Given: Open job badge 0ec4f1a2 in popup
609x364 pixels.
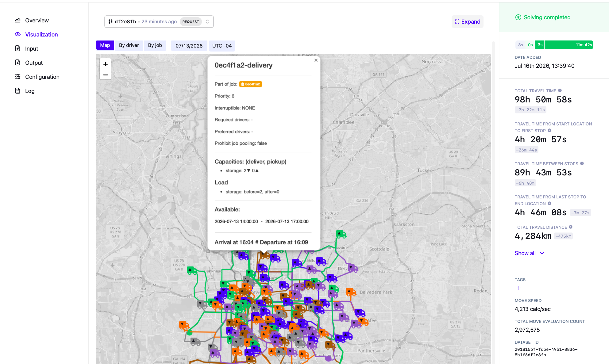Looking at the screenshot, I should click(250, 84).
